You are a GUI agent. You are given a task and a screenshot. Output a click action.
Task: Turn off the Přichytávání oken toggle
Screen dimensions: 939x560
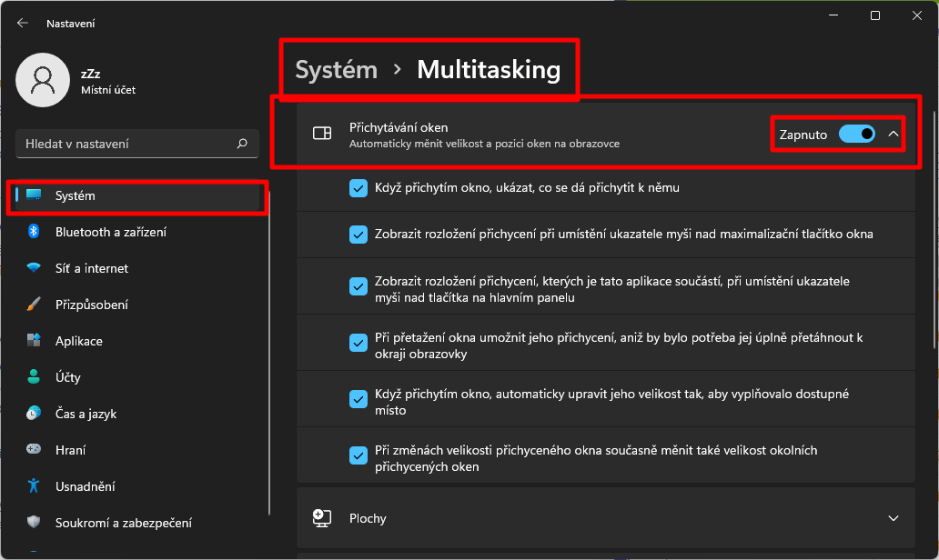(856, 135)
